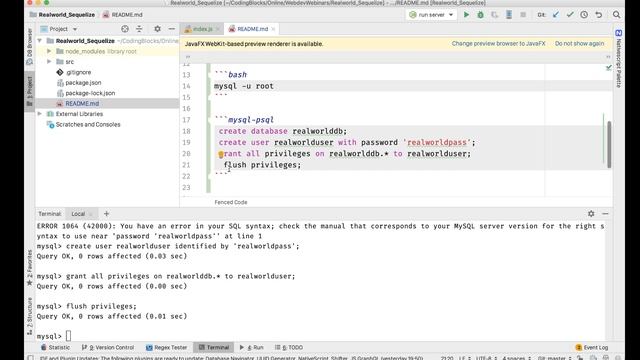Change the '4 spaces' indent setting
Image resolution: width=640 pixels, height=360 pixels.
click(516, 358)
